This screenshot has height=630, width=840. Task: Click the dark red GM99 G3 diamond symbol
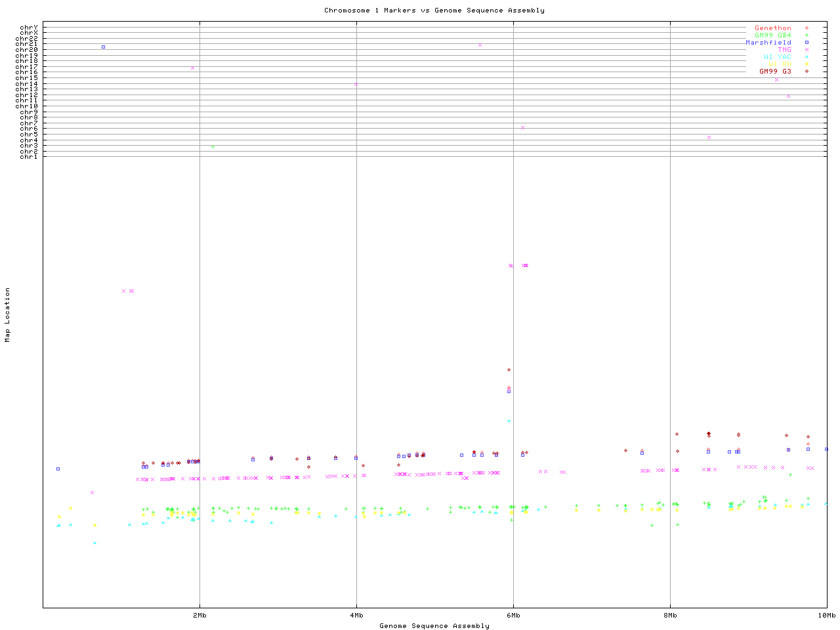(x=807, y=72)
